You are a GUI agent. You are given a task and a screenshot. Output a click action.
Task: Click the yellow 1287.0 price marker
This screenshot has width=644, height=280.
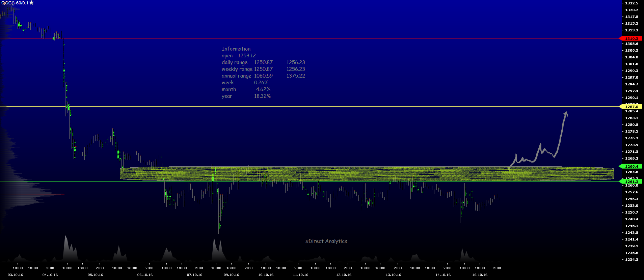pos(630,107)
